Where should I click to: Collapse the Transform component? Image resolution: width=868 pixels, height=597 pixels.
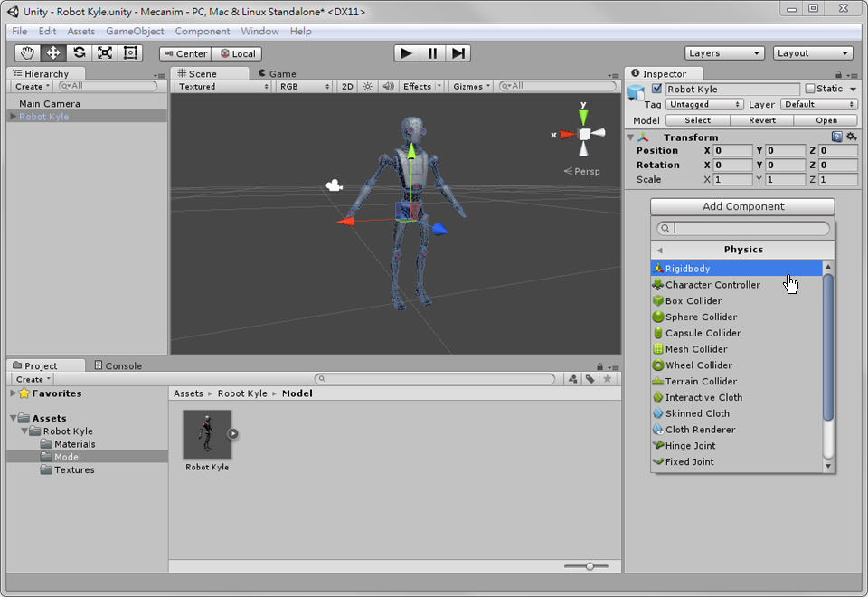630,137
